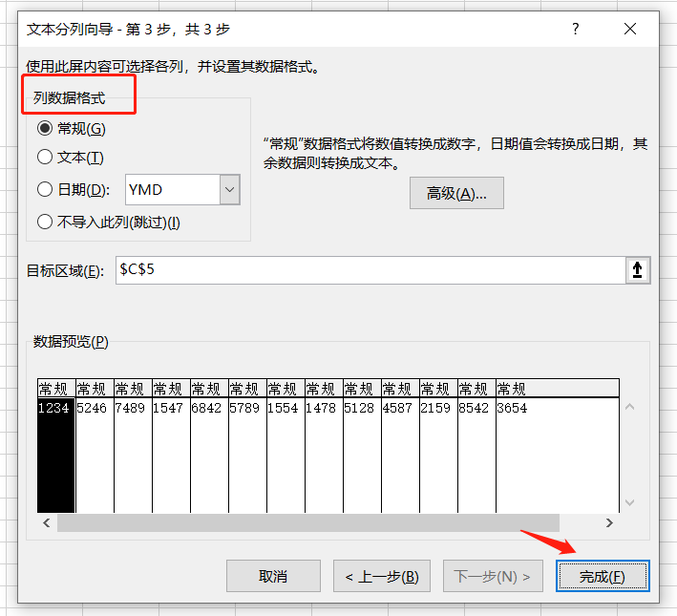The height and width of the screenshot is (616, 677).
Task: Select the 文本(T) radio button
Action: tap(45, 157)
